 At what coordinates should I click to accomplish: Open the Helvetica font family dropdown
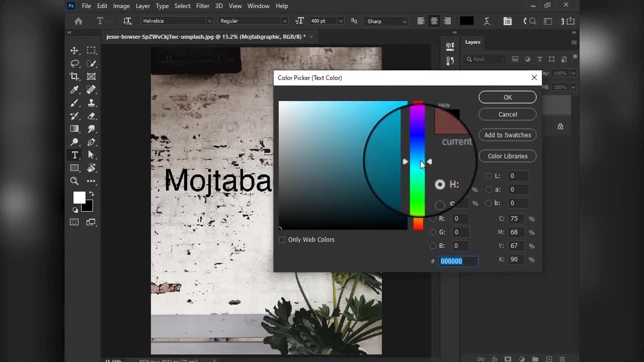coord(177,21)
